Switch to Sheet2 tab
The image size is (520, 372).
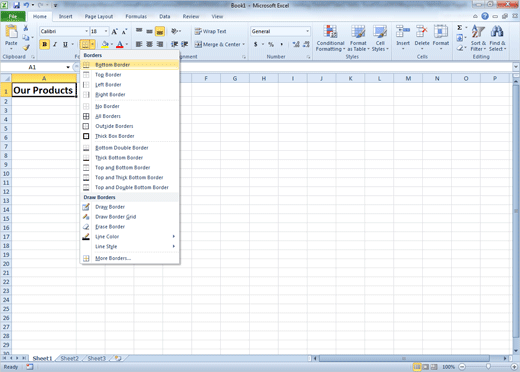point(69,358)
